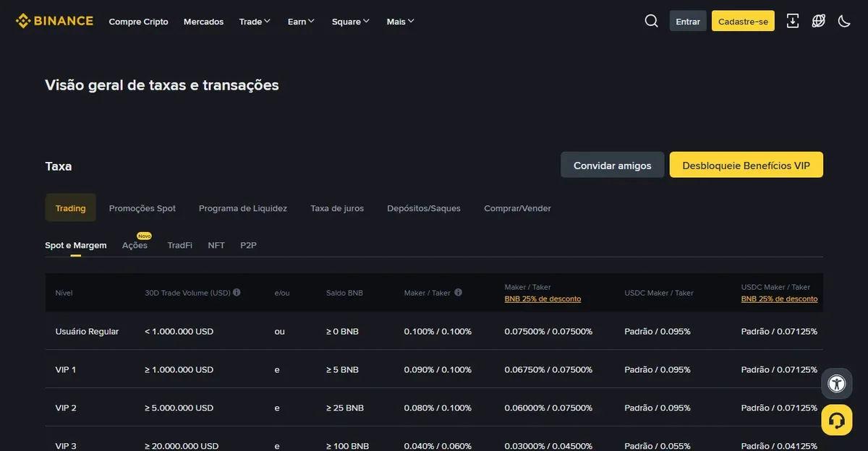The height and width of the screenshot is (451, 868).
Task: Click Convidar amigos button
Action: (612, 165)
